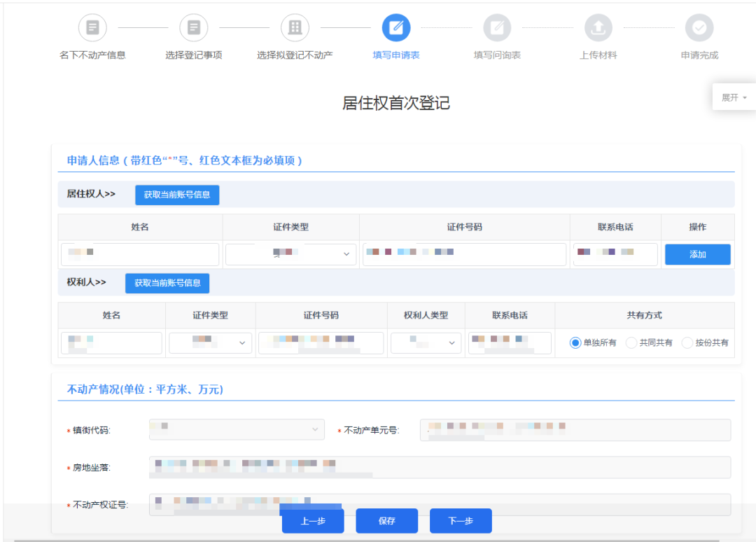Click the 保存 button
The image size is (756, 542).
tap(386, 520)
